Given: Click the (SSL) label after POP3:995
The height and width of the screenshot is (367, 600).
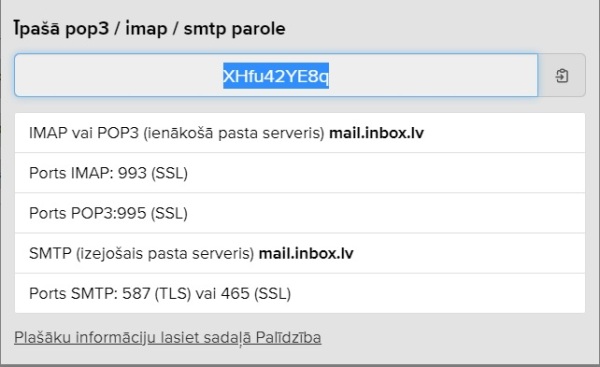Looking at the screenshot, I should 169,213.
